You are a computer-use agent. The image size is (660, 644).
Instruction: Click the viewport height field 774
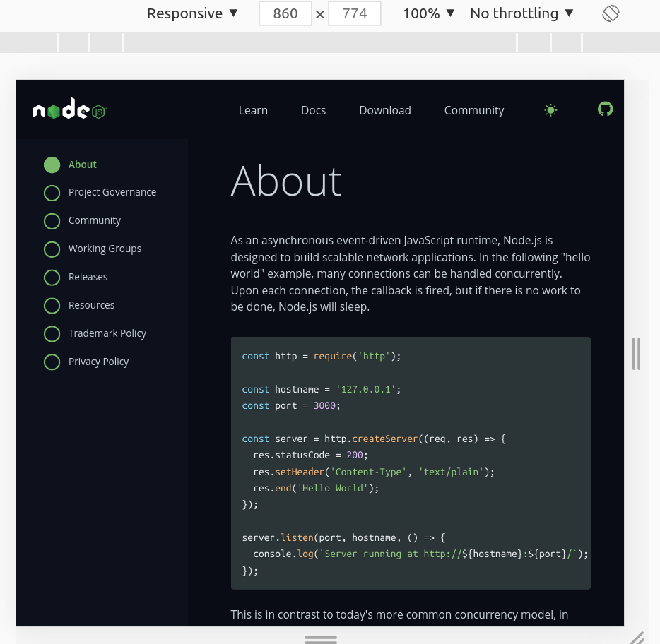click(355, 13)
